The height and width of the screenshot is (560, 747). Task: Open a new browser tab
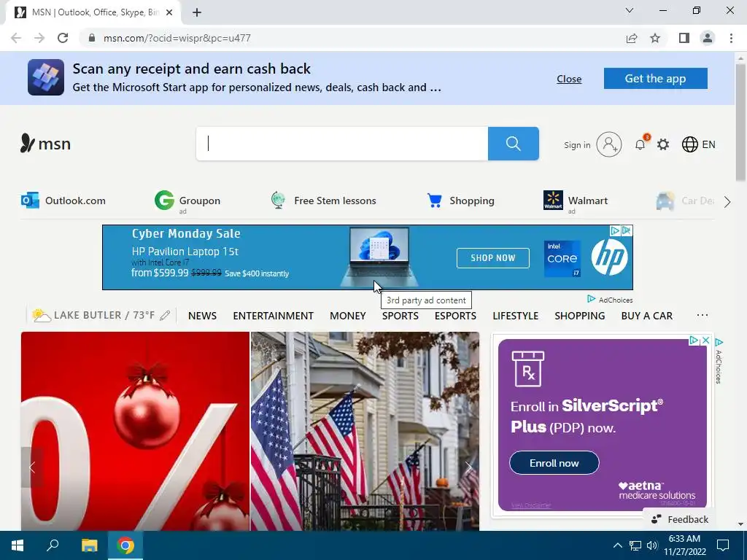[197, 12]
